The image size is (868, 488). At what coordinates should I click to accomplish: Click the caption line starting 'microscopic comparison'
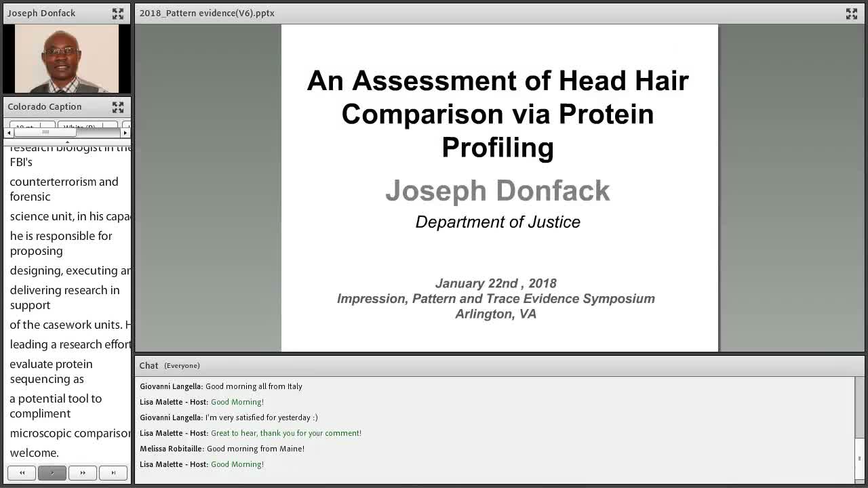70,433
